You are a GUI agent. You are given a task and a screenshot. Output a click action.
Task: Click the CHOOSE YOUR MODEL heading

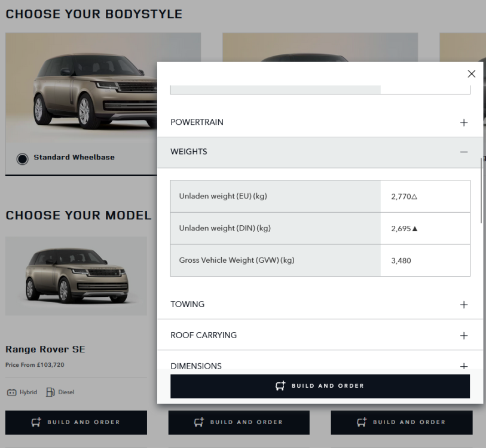pos(78,215)
